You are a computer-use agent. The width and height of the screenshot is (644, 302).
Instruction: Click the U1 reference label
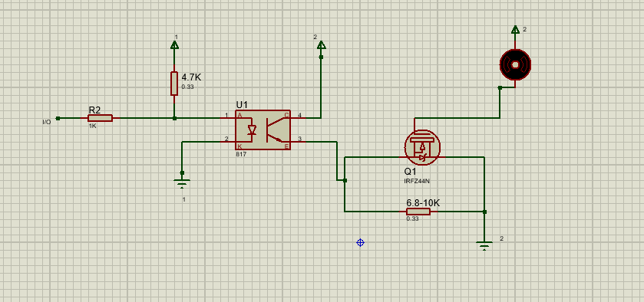click(x=242, y=105)
